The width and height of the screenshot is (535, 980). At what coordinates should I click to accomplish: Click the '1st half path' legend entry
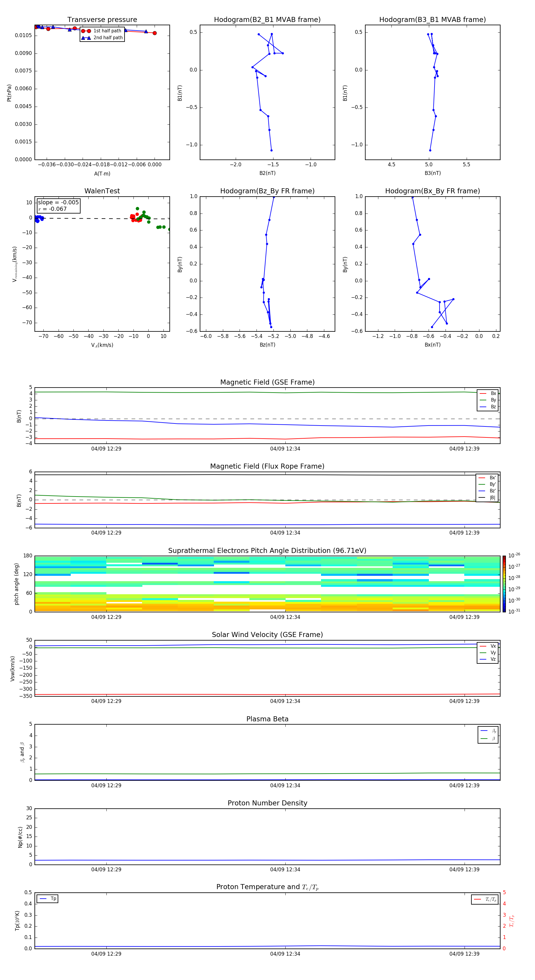tap(102, 31)
